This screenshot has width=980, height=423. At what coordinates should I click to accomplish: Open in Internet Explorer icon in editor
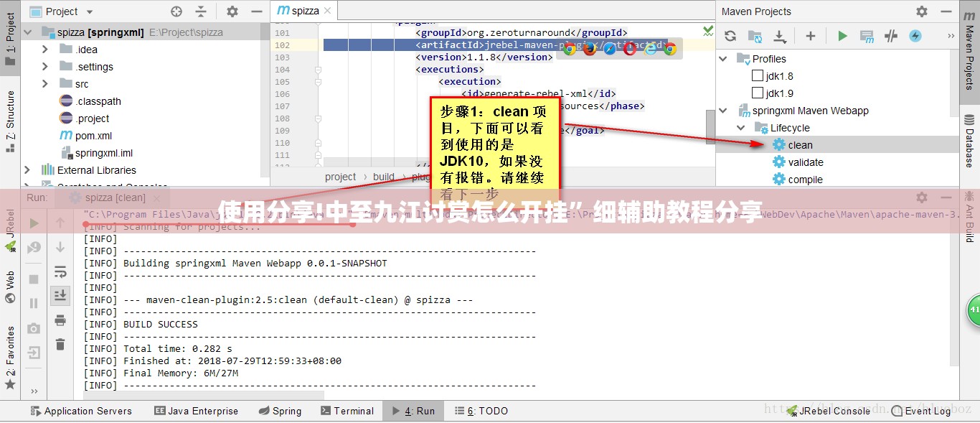(x=650, y=49)
